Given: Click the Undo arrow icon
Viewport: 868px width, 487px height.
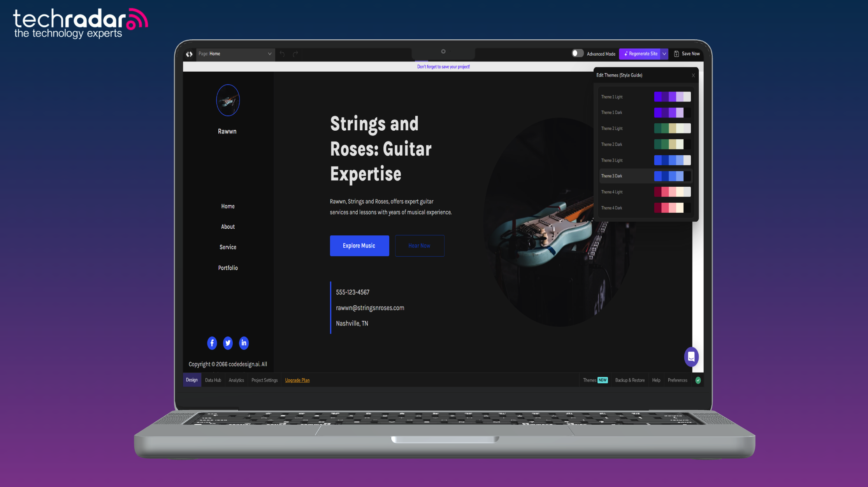Looking at the screenshot, I should (282, 54).
